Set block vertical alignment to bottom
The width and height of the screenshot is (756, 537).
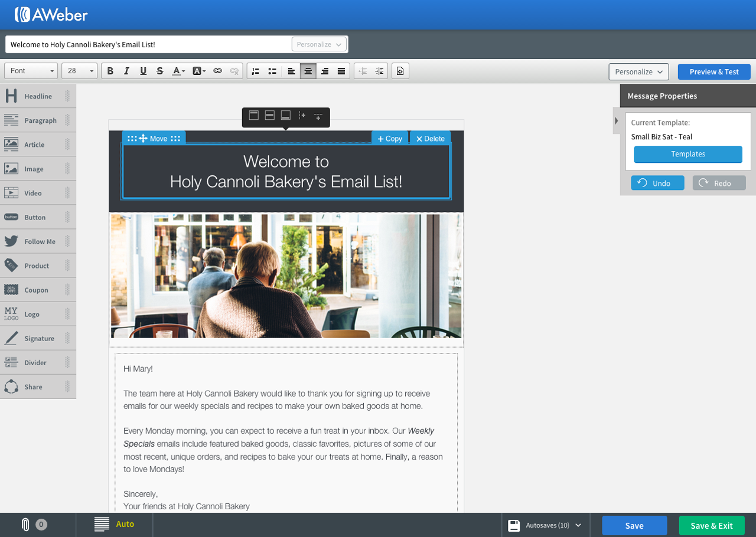(286, 116)
